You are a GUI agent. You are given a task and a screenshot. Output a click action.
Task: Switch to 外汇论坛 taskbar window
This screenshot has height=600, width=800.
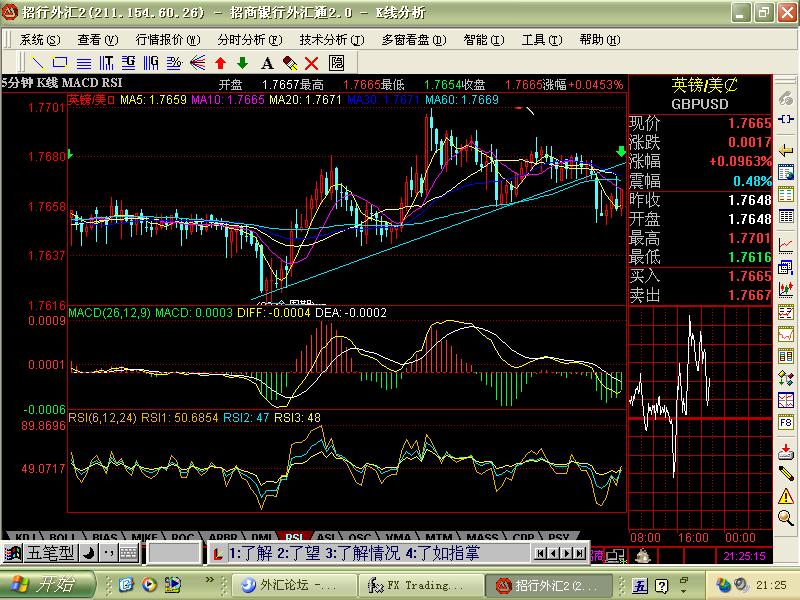tap(294, 585)
